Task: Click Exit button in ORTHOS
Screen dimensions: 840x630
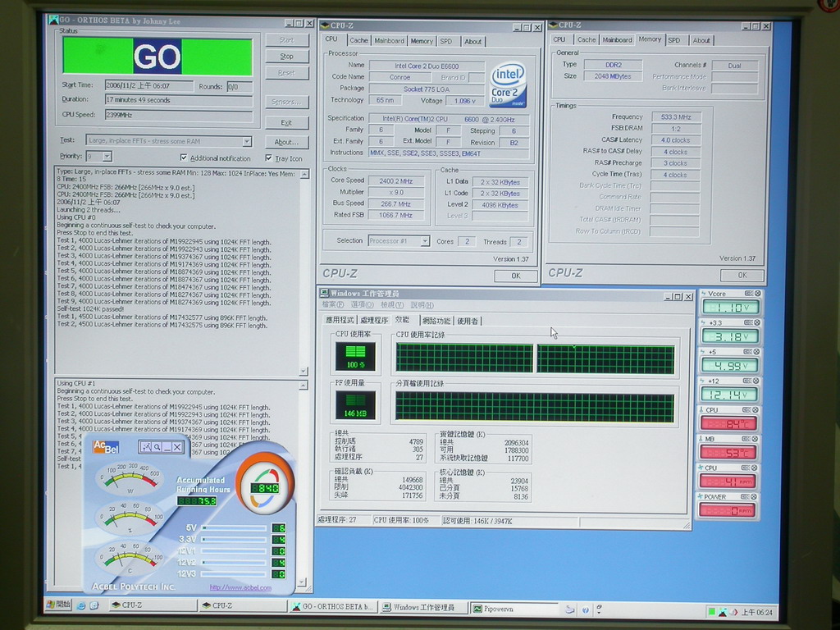Action: [x=286, y=123]
